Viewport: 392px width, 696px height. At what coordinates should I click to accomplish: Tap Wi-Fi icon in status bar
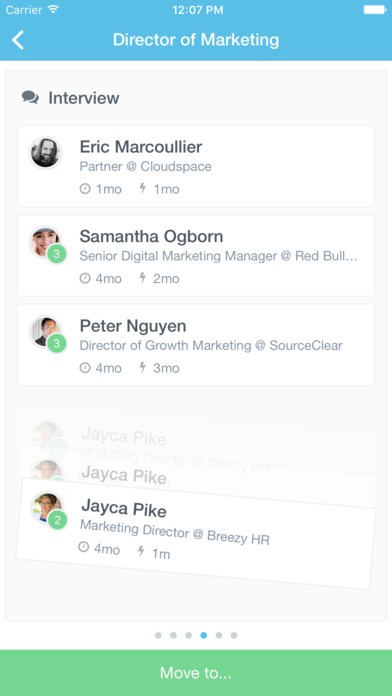[53, 9]
